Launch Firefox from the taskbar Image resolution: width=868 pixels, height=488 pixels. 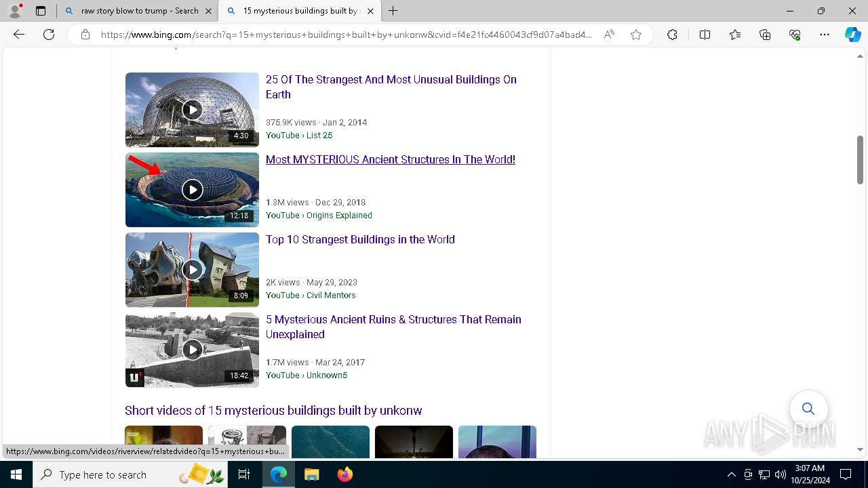pos(344,474)
